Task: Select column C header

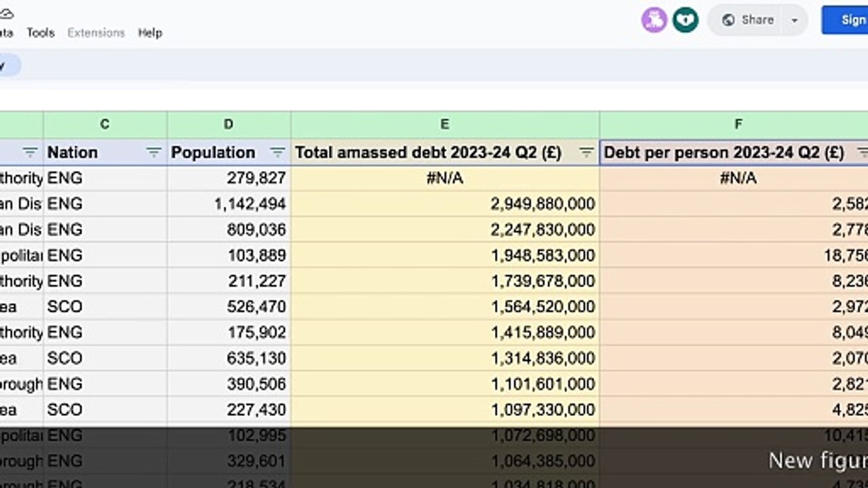Action: click(x=105, y=124)
